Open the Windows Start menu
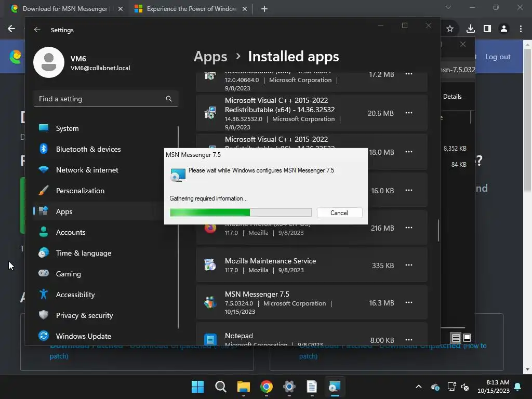The image size is (532, 399). click(x=197, y=387)
